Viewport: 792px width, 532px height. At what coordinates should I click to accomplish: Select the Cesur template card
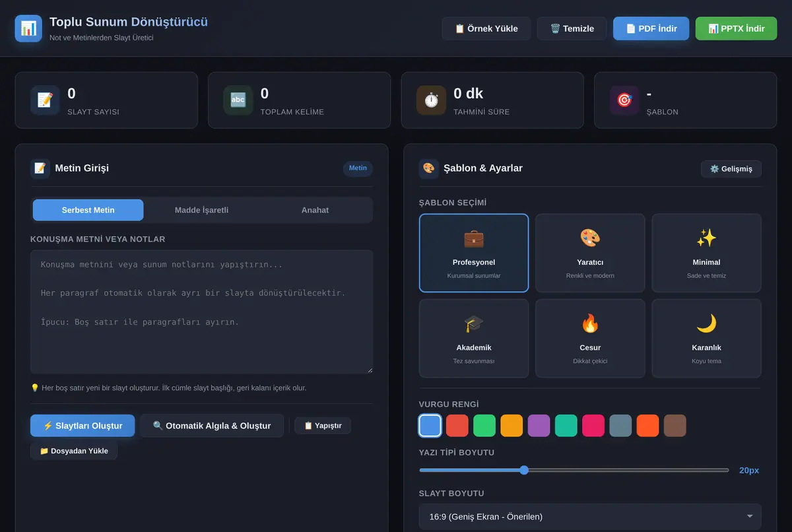(590, 338)
